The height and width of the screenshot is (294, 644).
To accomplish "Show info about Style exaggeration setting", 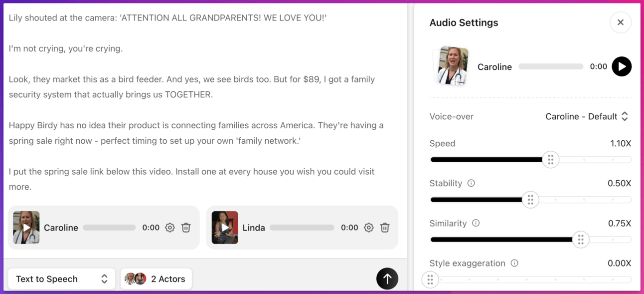I will pos(514,263).
